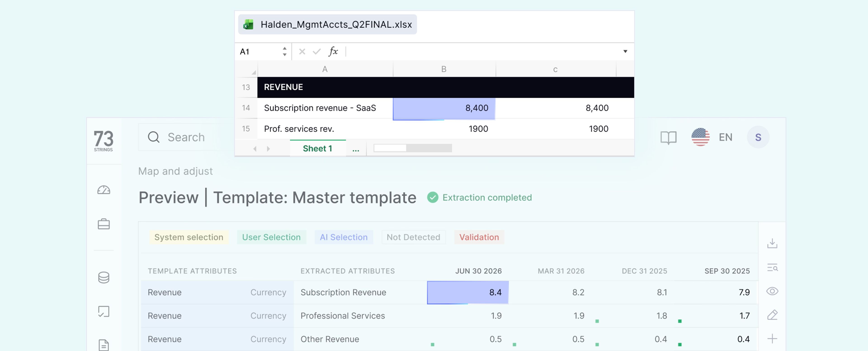The height and width of the screenshot is (351, 868).
Task: Click the JUN 30 2026 column header
Action: (478, 271)
